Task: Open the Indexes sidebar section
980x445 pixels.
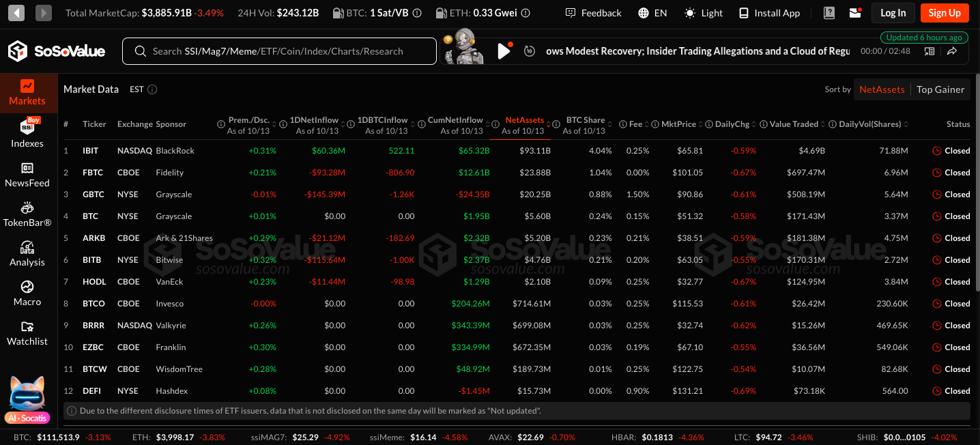Action: point(27,133)
